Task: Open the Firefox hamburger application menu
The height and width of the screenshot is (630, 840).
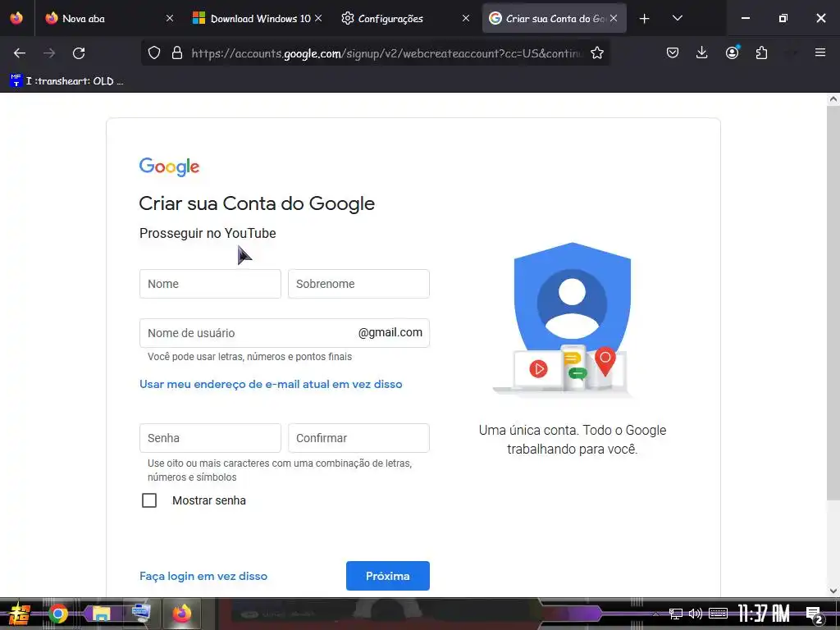Action: (819, 52)
